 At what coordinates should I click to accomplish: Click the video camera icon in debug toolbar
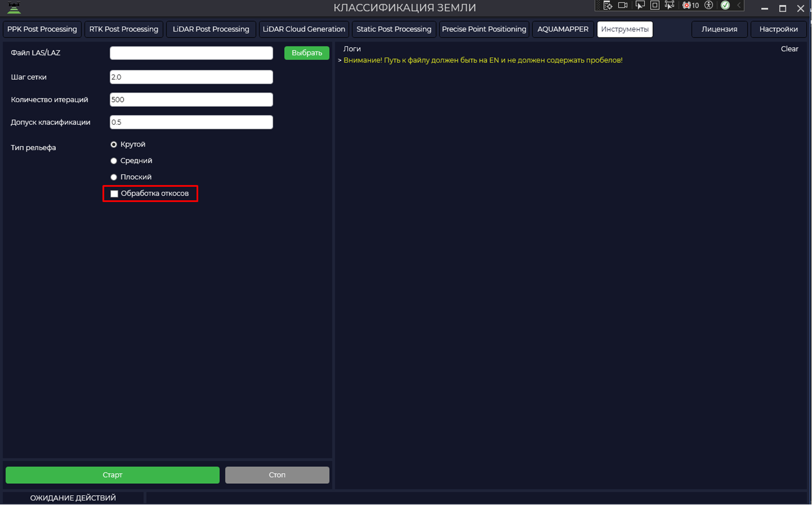623,6
